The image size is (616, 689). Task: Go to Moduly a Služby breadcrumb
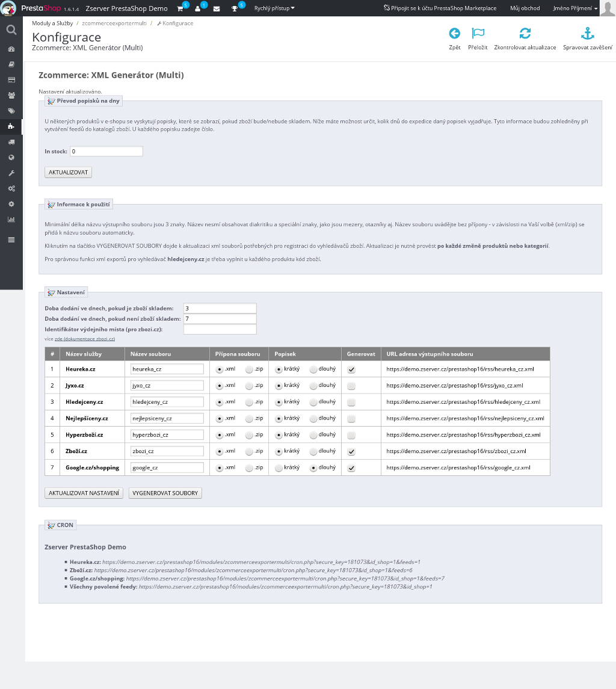tap(52, 23)
